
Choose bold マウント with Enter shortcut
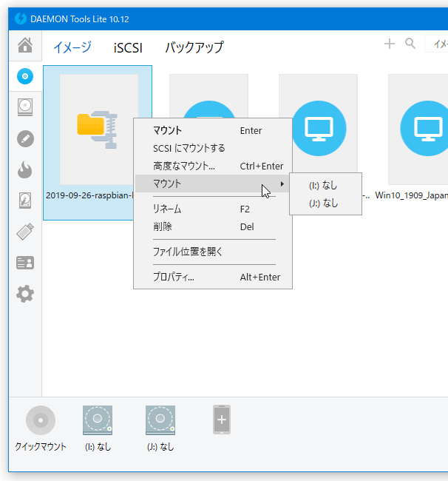click(x=213, y=130)
